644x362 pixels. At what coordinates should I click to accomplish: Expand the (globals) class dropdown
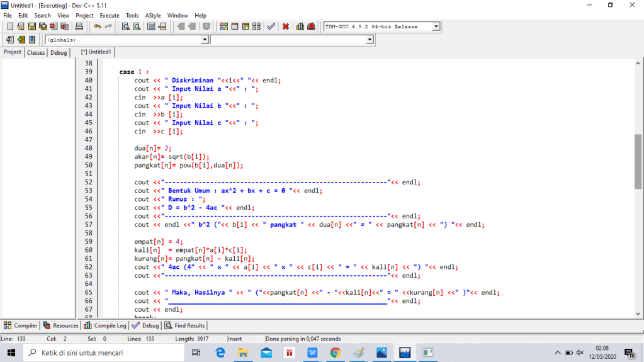(204, 40)
